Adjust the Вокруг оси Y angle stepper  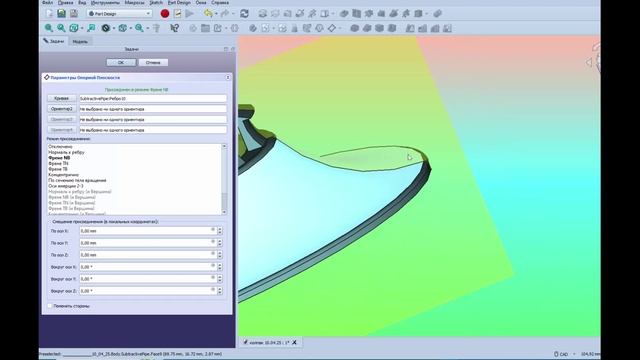(x=220, y=279)
